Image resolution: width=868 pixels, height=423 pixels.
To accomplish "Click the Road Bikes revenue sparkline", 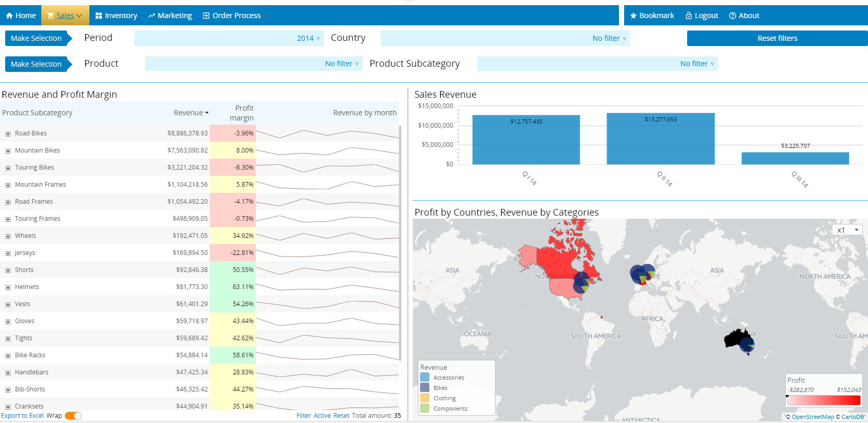I will [x=328, y=133].
